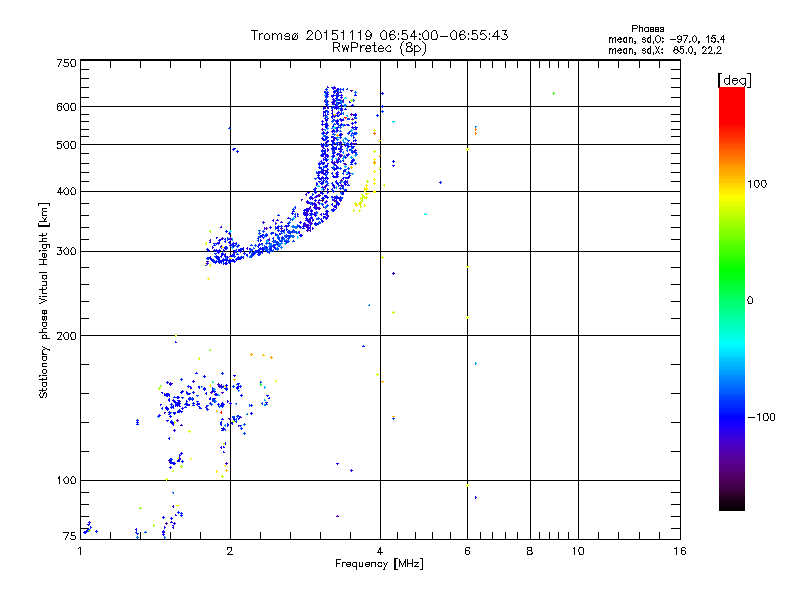Image resolution: width=800 pixels, height=600 pixels.
Task: Click the y-axis '400' tick label
Action: [66, 191]
